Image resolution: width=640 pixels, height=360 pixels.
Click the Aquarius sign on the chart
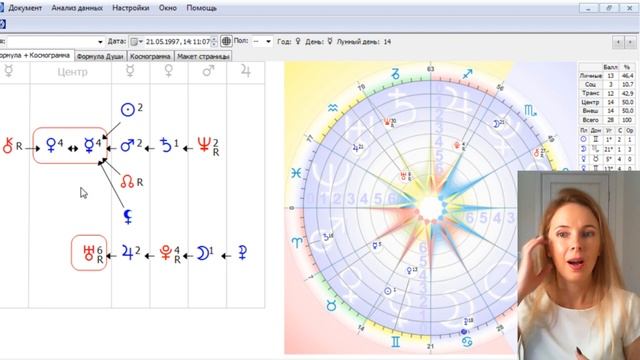tap(333, 108)
